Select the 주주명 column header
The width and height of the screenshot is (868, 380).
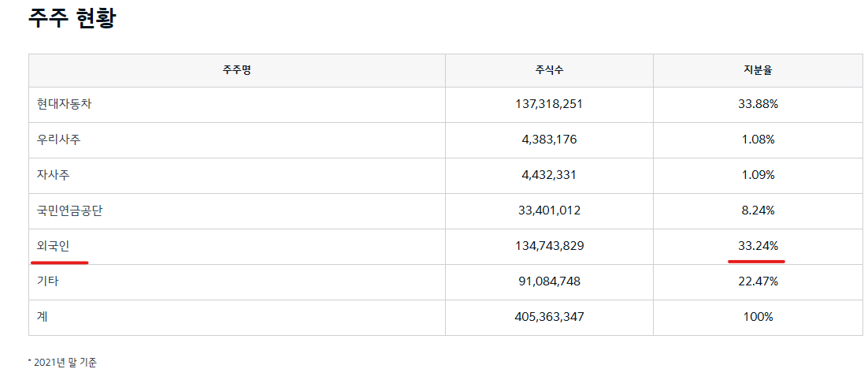pos(236,70)
